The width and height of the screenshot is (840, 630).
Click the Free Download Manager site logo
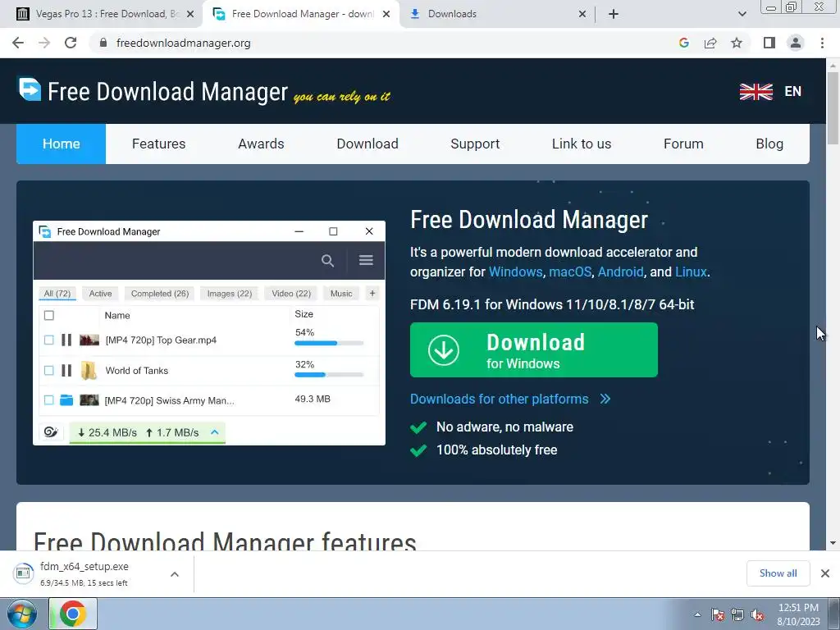tap(30, 89)
